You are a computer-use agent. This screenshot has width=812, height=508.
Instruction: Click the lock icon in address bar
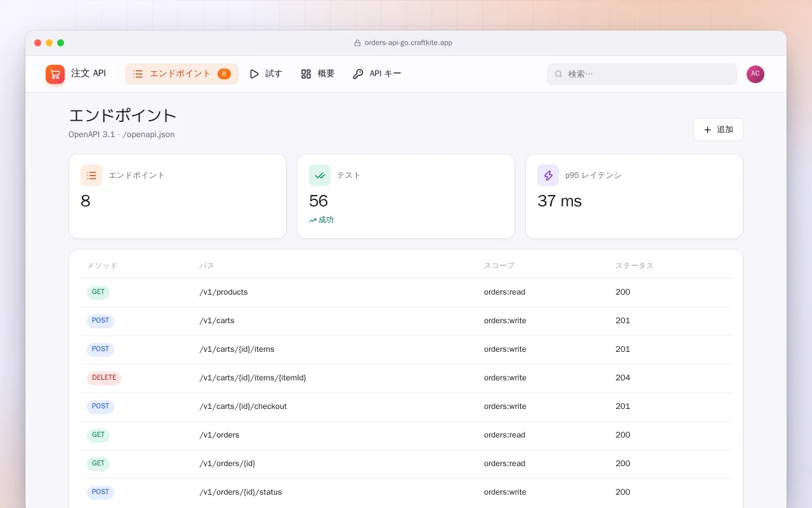point(357,43)
